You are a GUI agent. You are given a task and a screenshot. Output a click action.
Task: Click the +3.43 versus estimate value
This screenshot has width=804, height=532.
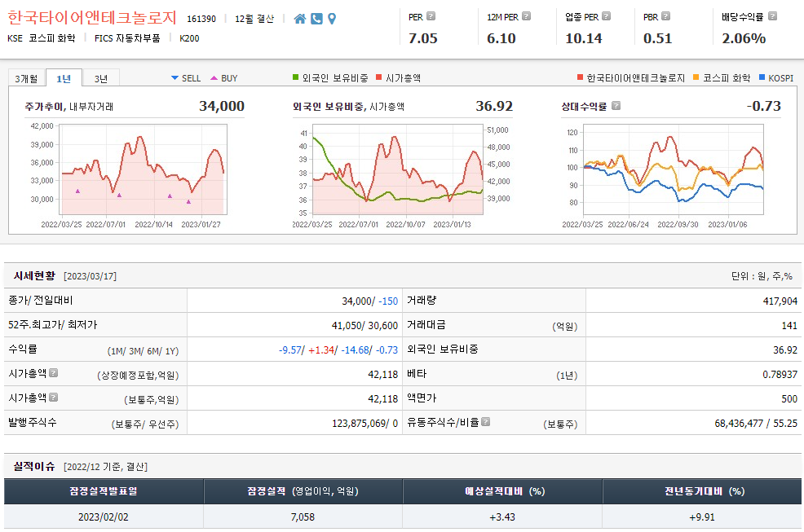[502, 517]
